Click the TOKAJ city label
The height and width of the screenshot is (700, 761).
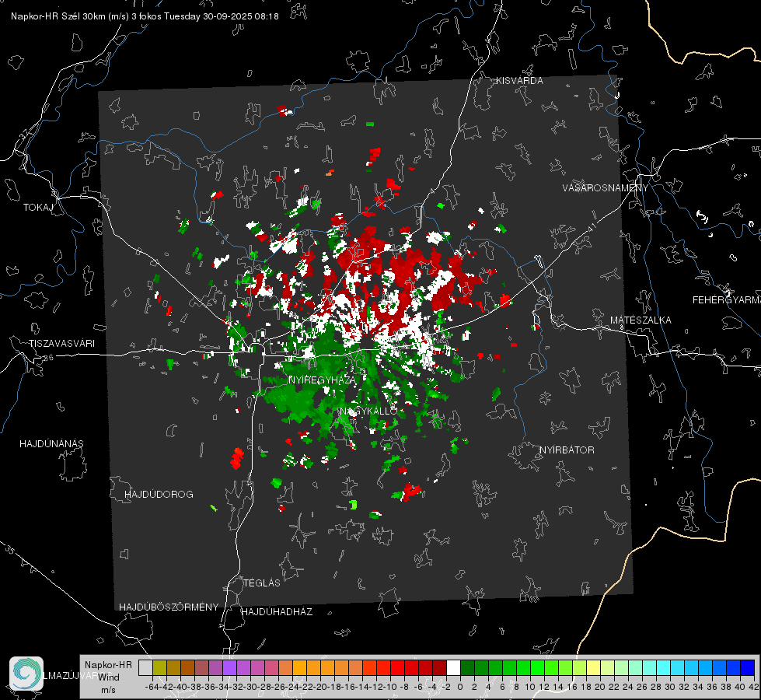click(x=38, y=208)
